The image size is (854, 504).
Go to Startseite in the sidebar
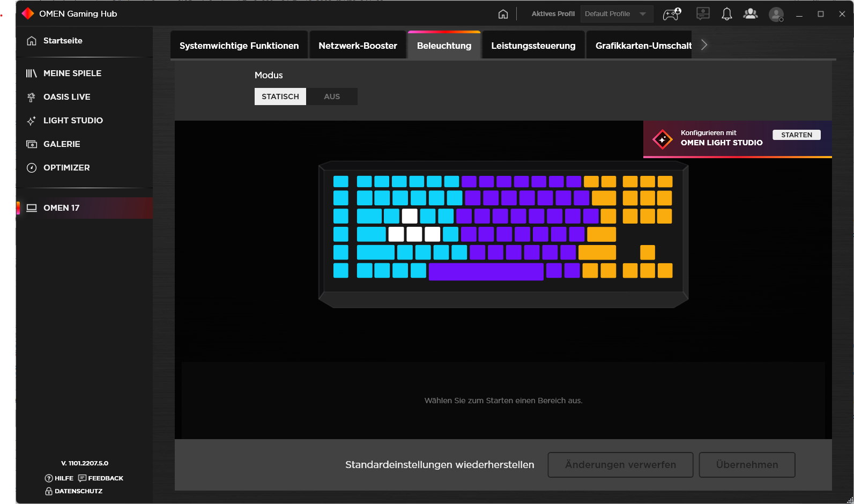tap(85, 41)
